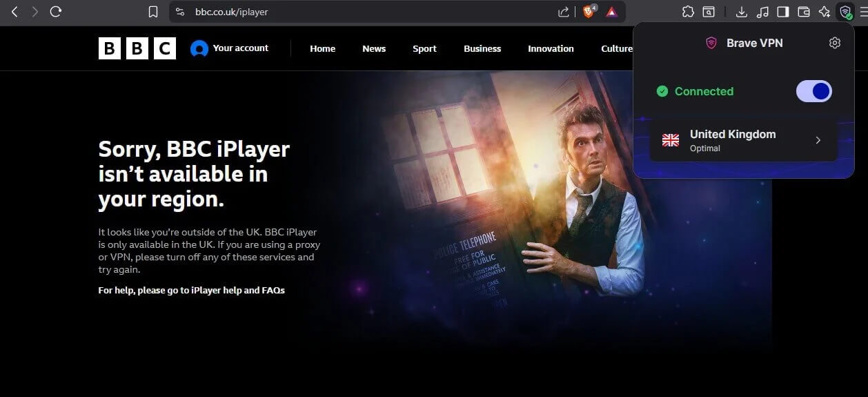
Task: Turn off the Brave VPN connection switch
Action: click(814, 91)
